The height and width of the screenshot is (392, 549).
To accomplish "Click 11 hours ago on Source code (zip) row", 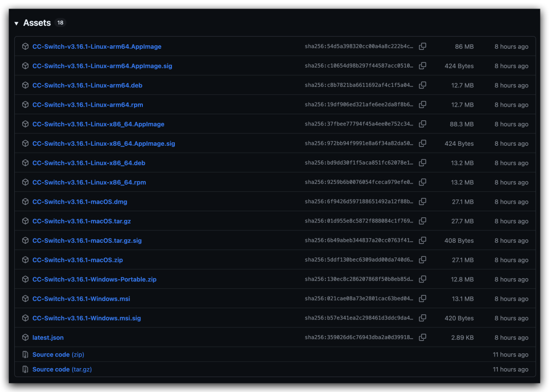I will [510, 354].
